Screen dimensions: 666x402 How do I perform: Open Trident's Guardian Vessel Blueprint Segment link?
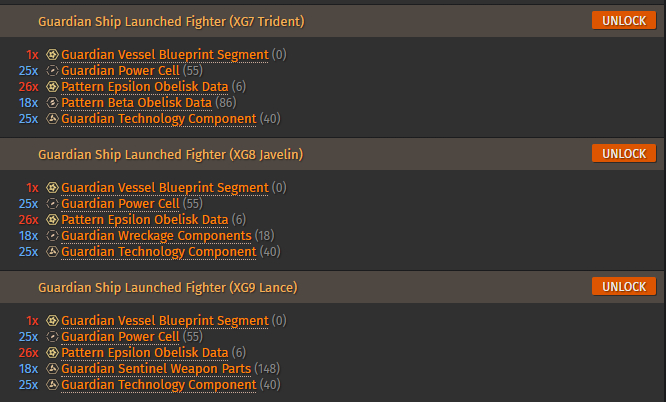click(x=165, y=54)
